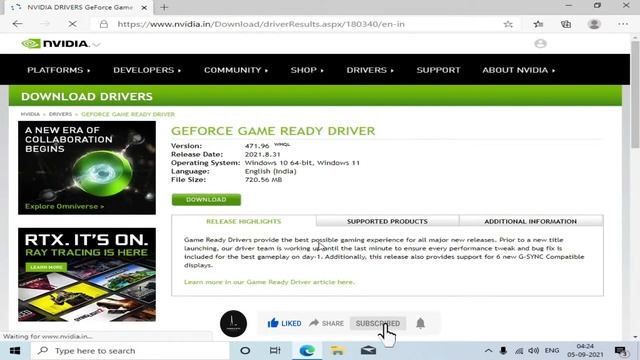The width and height of the screenshot is (640, 360).
Task: Click the green DOWNLOAD button
Action: click(x=206, y=200)
